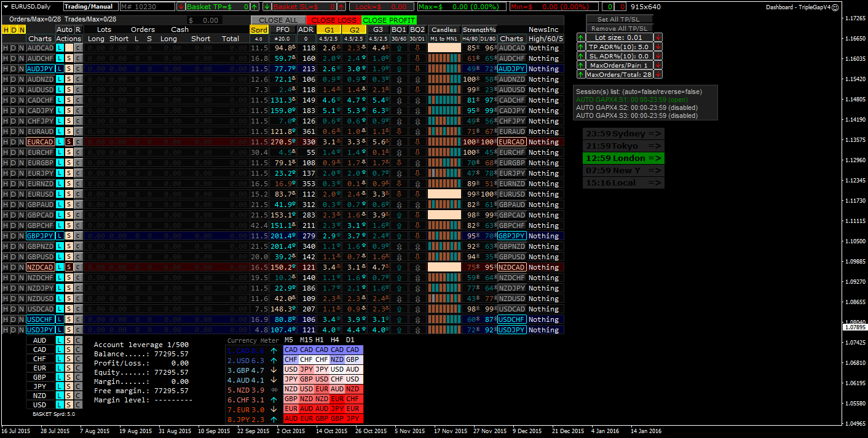Toggle the D button in EURUSD row

coord(14,194)
